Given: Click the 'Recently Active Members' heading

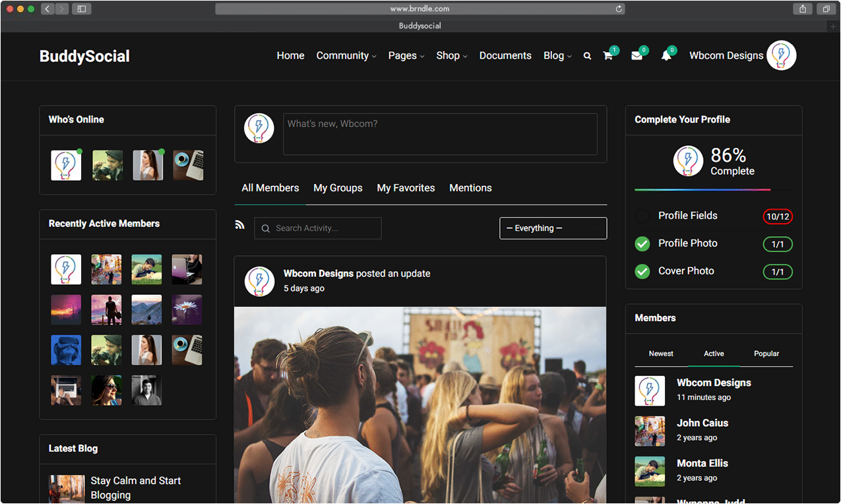Looking at the screenshot, I should [104, 224].
